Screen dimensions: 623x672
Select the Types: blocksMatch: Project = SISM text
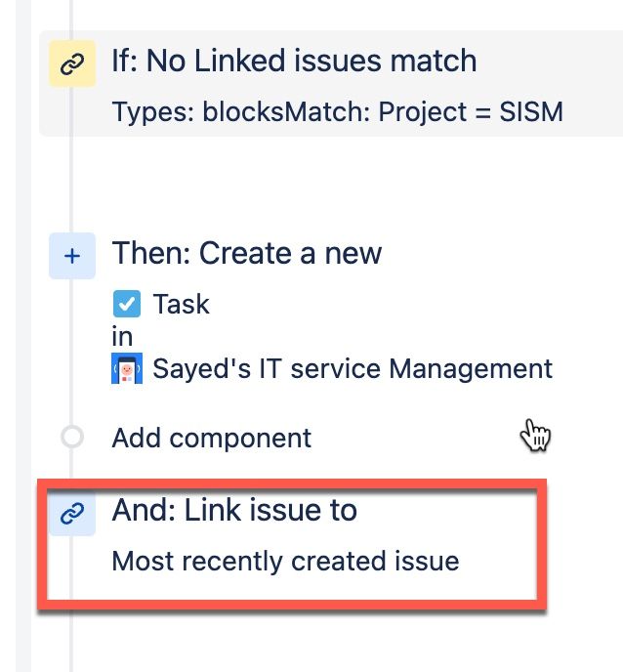337,112
